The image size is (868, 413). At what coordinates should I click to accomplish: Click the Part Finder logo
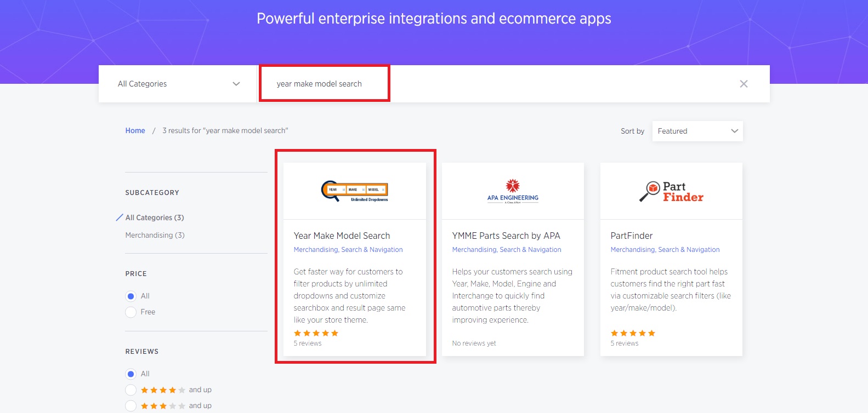click(x=671, y=191)
